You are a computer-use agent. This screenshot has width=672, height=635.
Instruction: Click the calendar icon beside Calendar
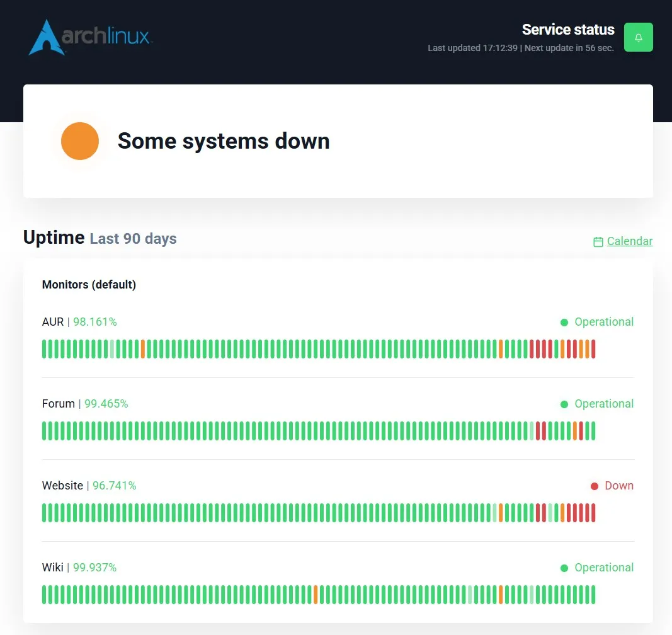(598, 242)
